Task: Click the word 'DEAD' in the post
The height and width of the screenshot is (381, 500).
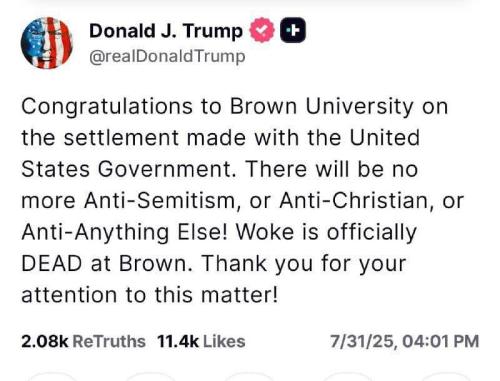Action: (52, 264)
